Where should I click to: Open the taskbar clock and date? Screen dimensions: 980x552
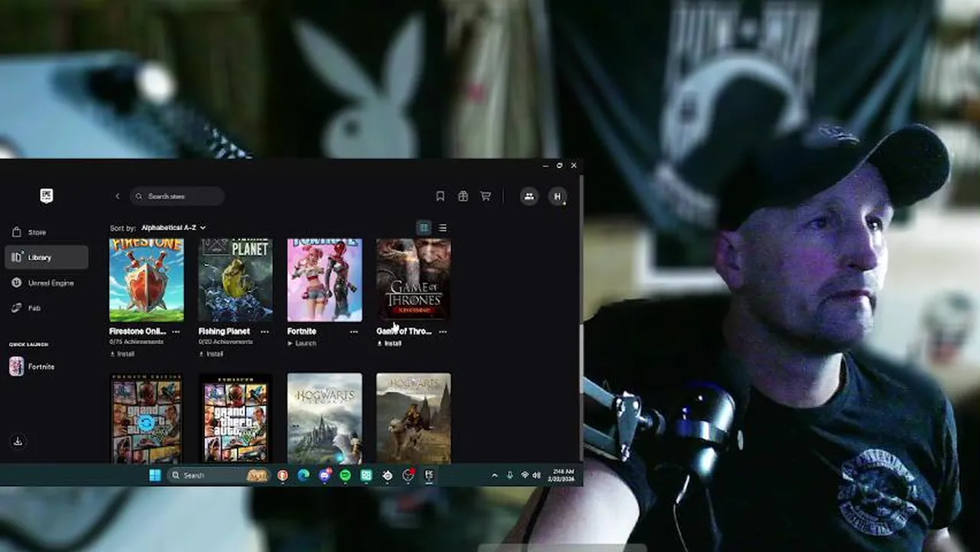(x=562, y=475)
